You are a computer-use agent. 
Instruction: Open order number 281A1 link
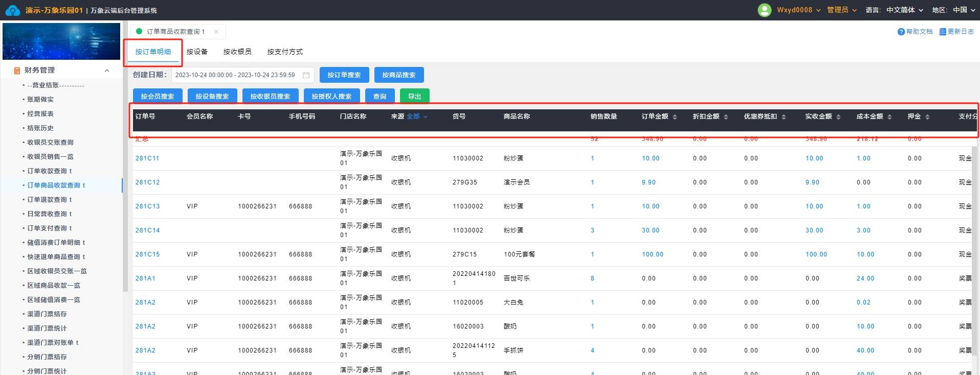pos(145,278)
